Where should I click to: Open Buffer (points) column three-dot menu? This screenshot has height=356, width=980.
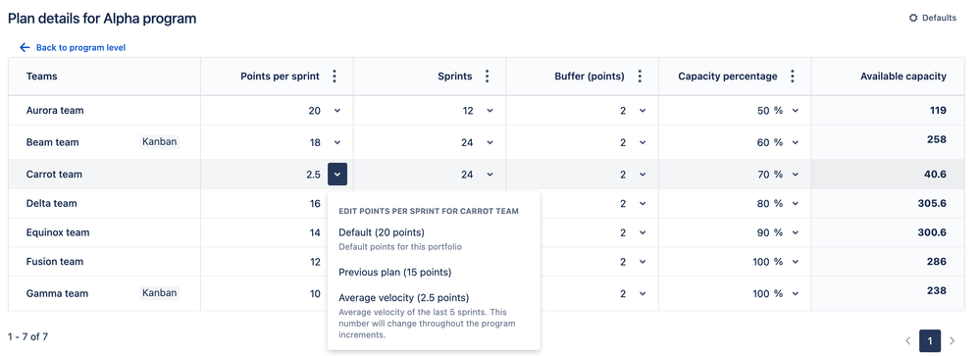point(640,76)
